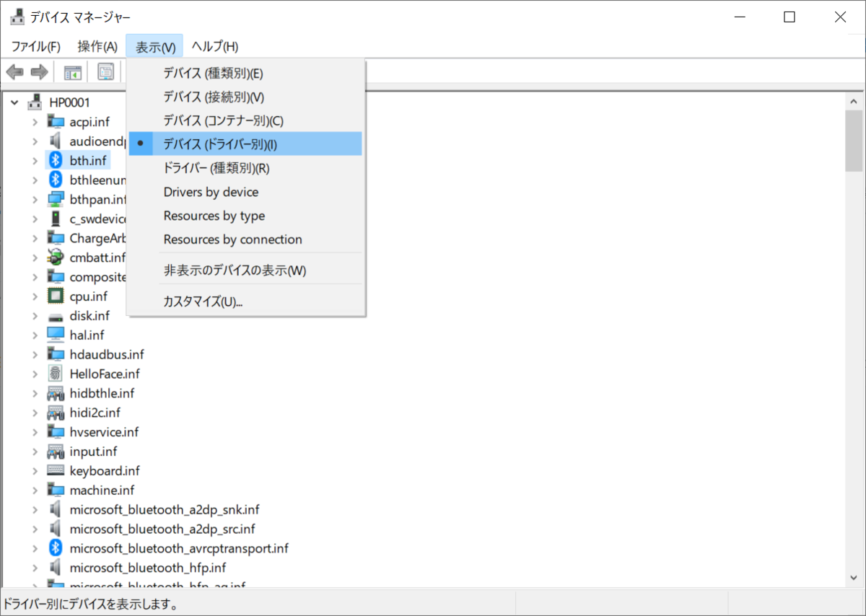
Task: Click the Device Manager title bar icon
Action: pyautogui.click(x=17, y=17)
